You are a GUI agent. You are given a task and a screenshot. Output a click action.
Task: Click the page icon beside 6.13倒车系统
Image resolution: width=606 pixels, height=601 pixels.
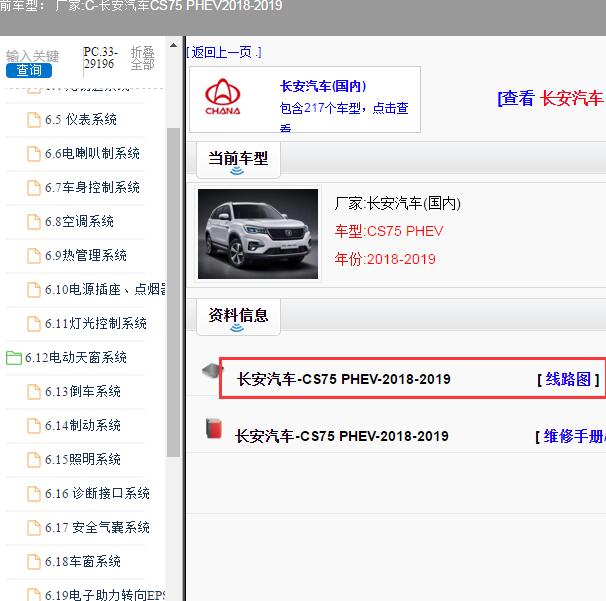coord(34,392)
